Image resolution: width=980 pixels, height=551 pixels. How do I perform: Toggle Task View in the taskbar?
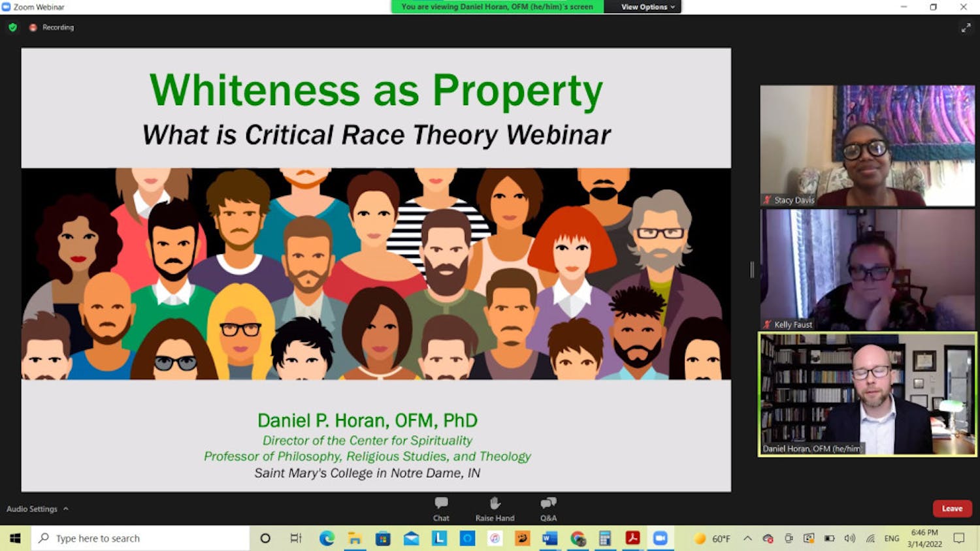pos(296,539)
